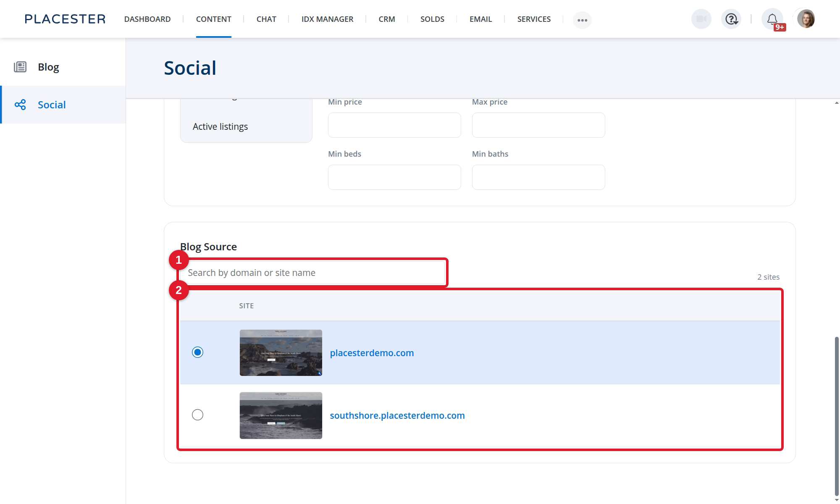This screenshot has width=840, height=504.
Task: Click the placesterdemo.com site thumbnail
Action: pos(281,353)
